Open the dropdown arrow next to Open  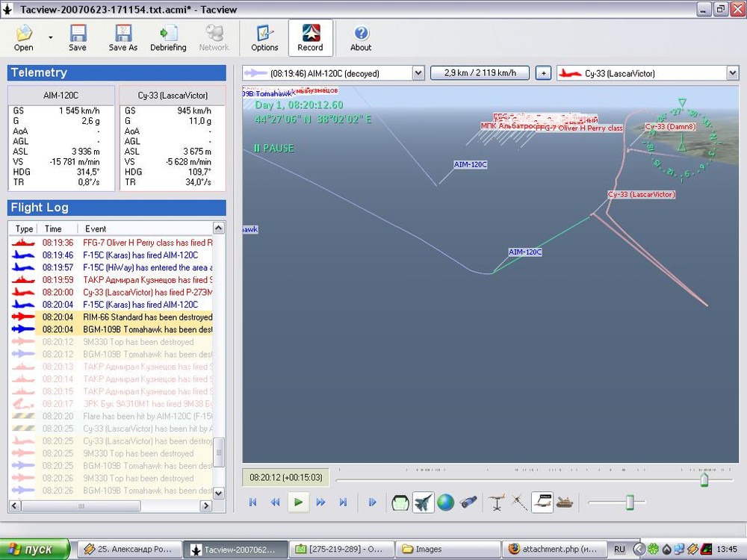pos(51,37)
